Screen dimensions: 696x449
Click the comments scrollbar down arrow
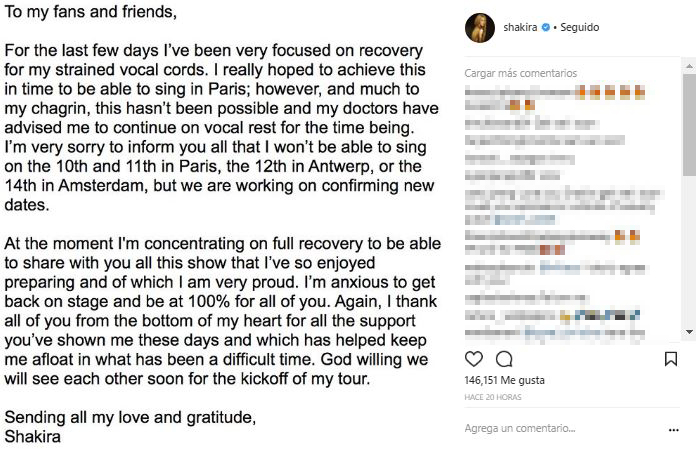689,332
